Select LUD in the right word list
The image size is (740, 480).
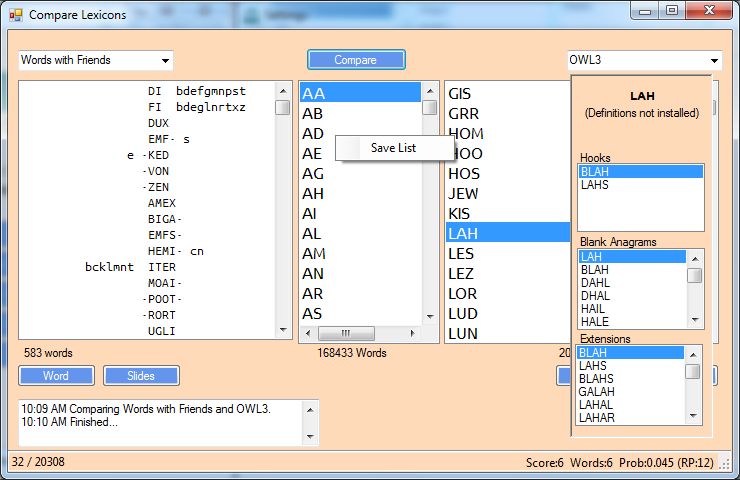coord(508,314)
